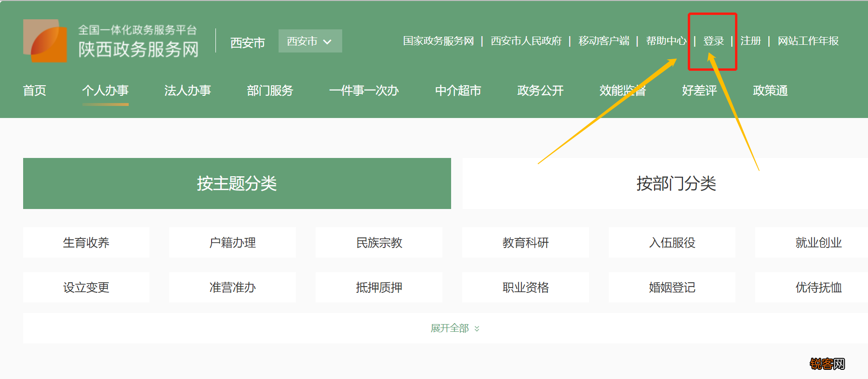Viewport: 868px width, 379px height.
Task: Click the 陕西政务服务网 site title
Action: click(x=139, y=49)
